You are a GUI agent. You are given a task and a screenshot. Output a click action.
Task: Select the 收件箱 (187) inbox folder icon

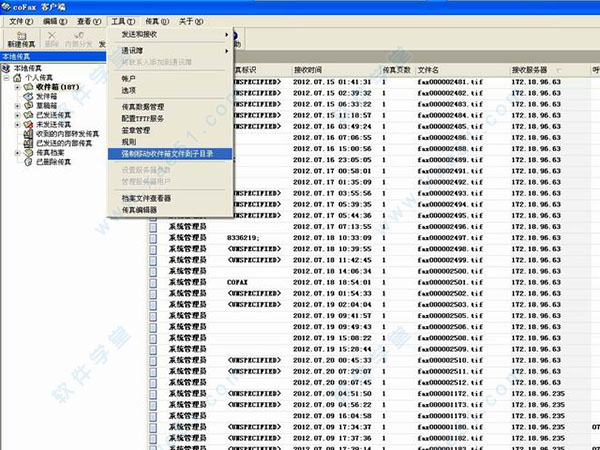click(x=29, y=88)
